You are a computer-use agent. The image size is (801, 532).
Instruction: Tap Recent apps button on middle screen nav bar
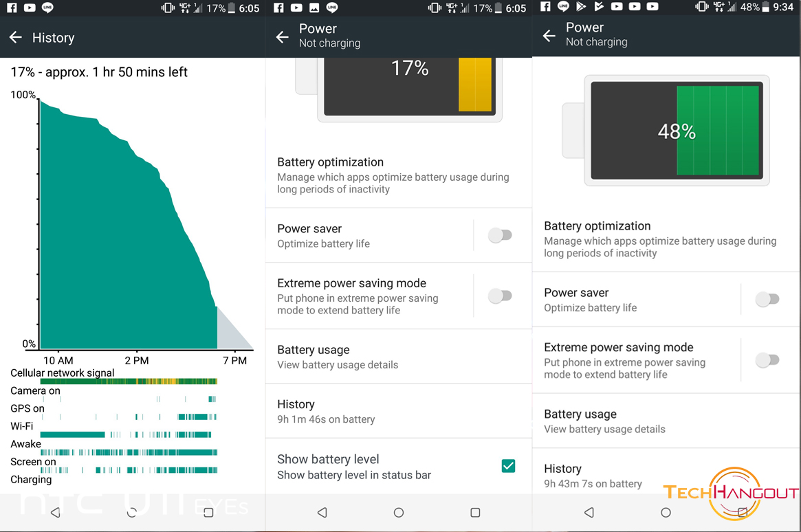pyautogui.click(x=475, y=512)
